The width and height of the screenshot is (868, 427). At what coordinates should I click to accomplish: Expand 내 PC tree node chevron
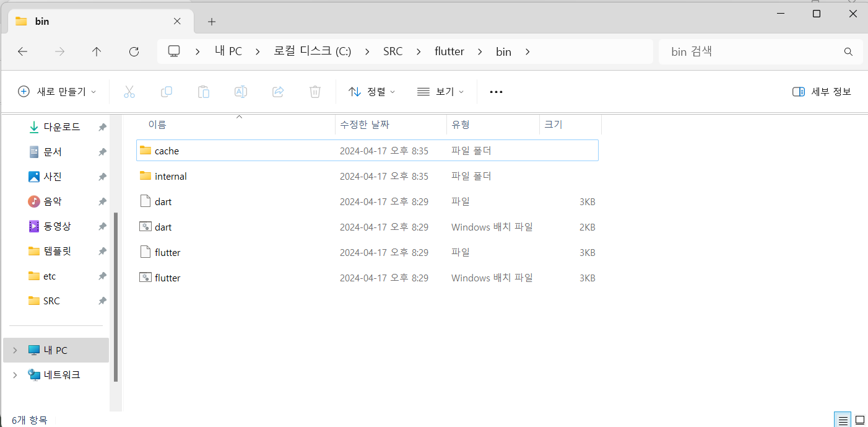pos(15,350)
